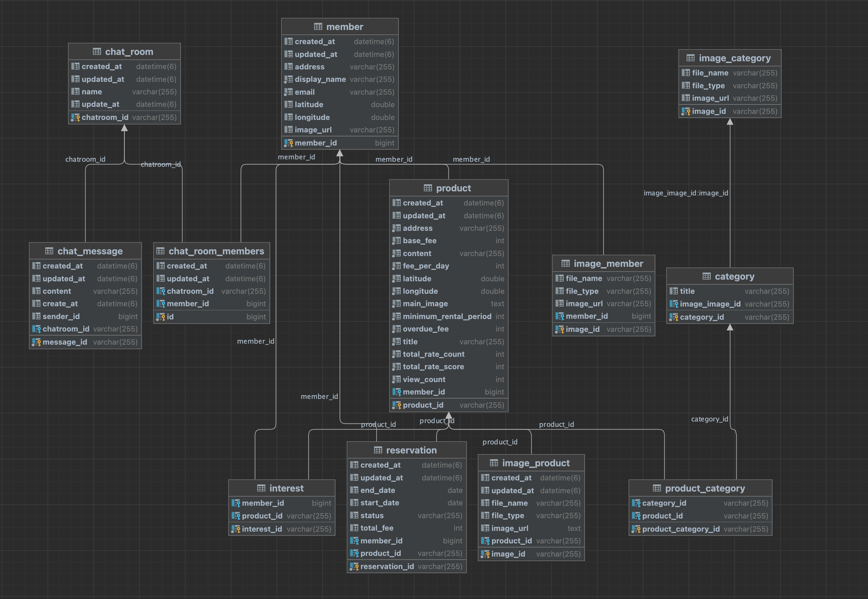Click start_date column in reservation
The height and width of the screenshot is (599, 868).
pyautogui.click(x=407, y=503)
